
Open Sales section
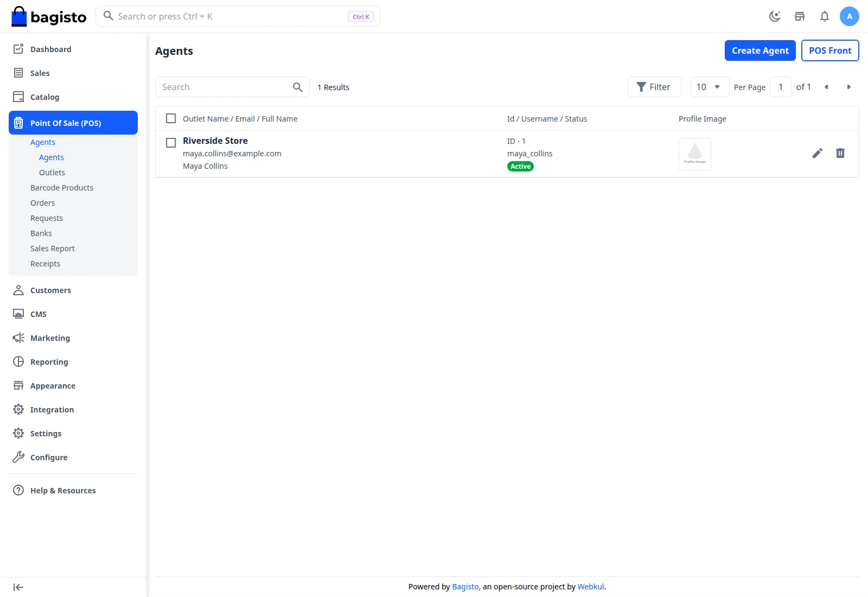coord(73,73)
